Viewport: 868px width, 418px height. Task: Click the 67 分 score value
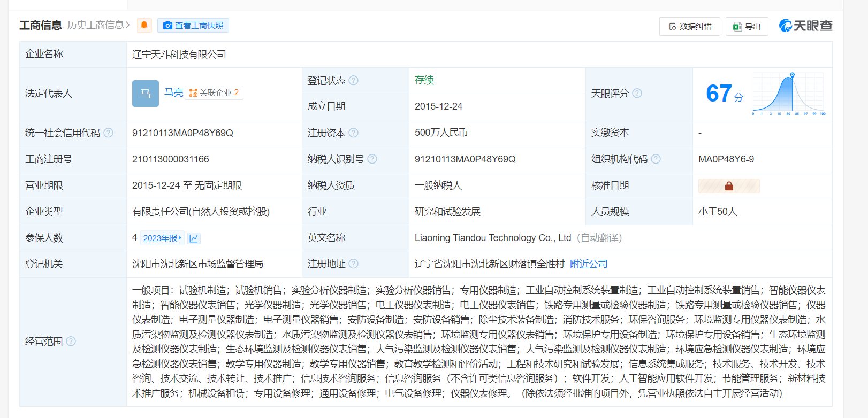[x=725, y=94]
